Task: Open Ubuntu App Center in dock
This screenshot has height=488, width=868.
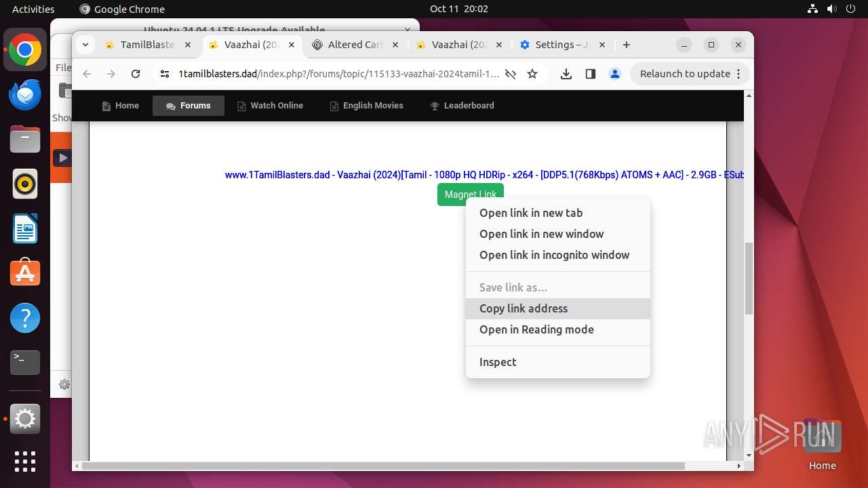Action: click(25, 273)
